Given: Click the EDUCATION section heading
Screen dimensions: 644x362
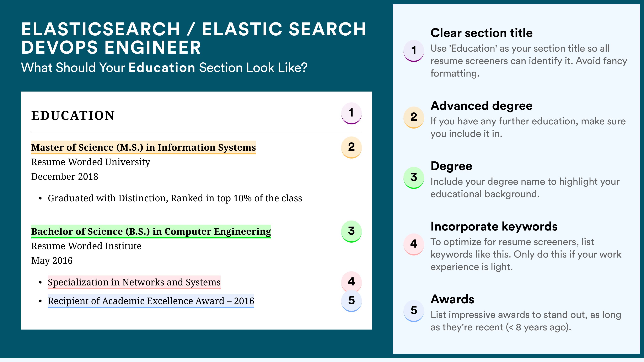Looking at the screenshot, I should tap(73, 116).
